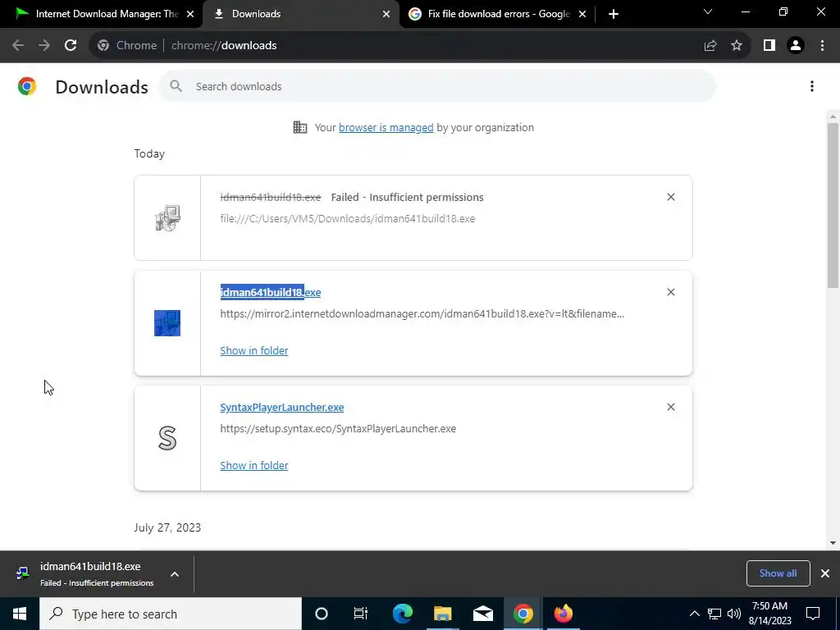Click idman641build18.exe item in download shelf
The width and height of the screenshot is (840, 630).
90,573
